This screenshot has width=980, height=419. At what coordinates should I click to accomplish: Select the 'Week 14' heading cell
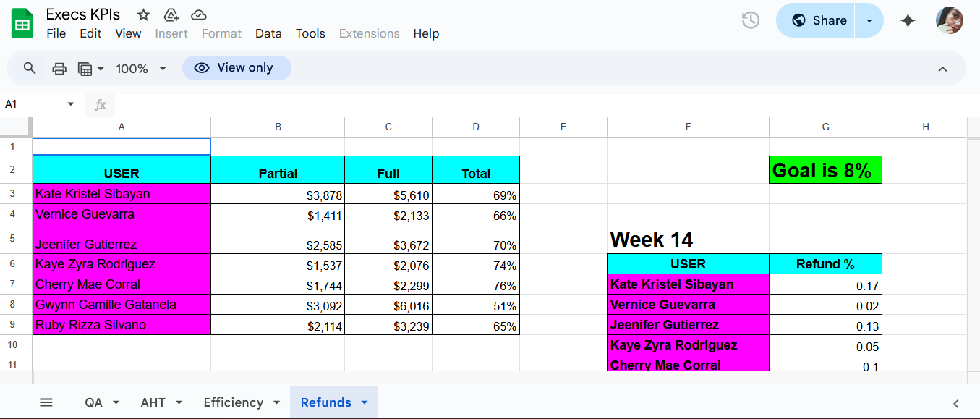pyautogui.click(x=688, y=239)
